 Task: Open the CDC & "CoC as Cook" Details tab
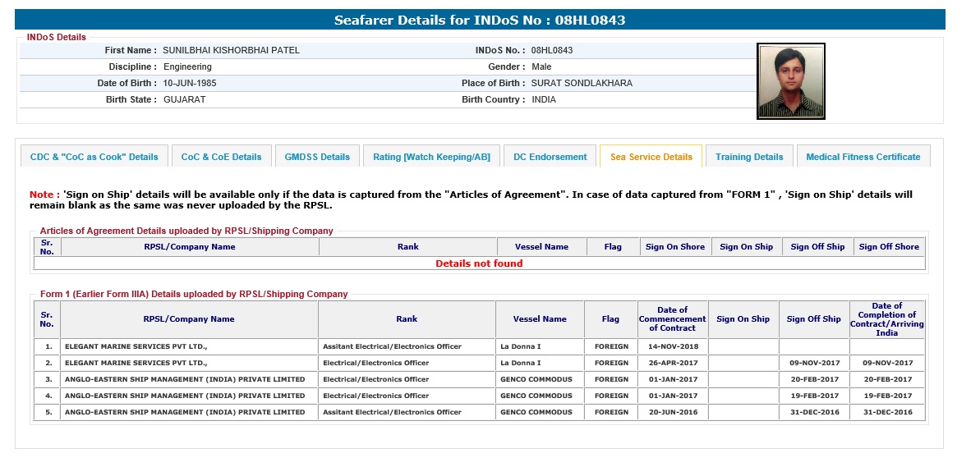94,157
